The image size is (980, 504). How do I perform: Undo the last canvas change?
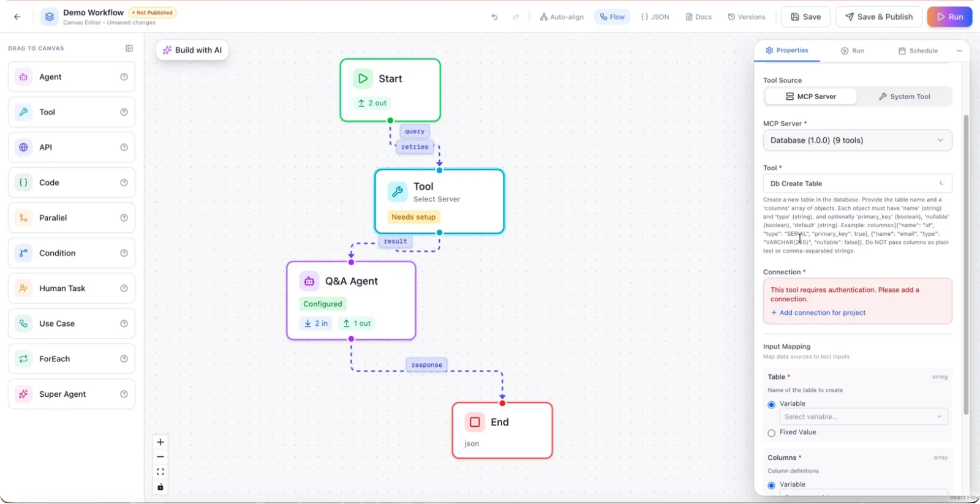pyautogui.click(x=494, y=17)
